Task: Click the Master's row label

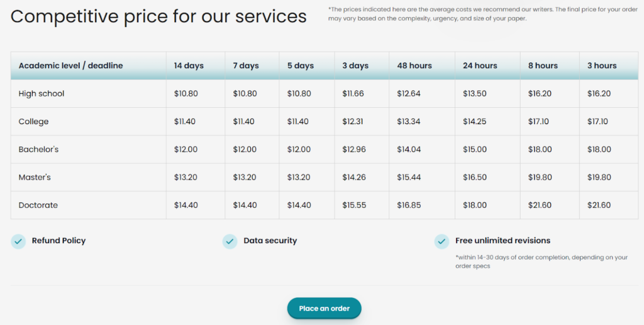Action: 35,178
